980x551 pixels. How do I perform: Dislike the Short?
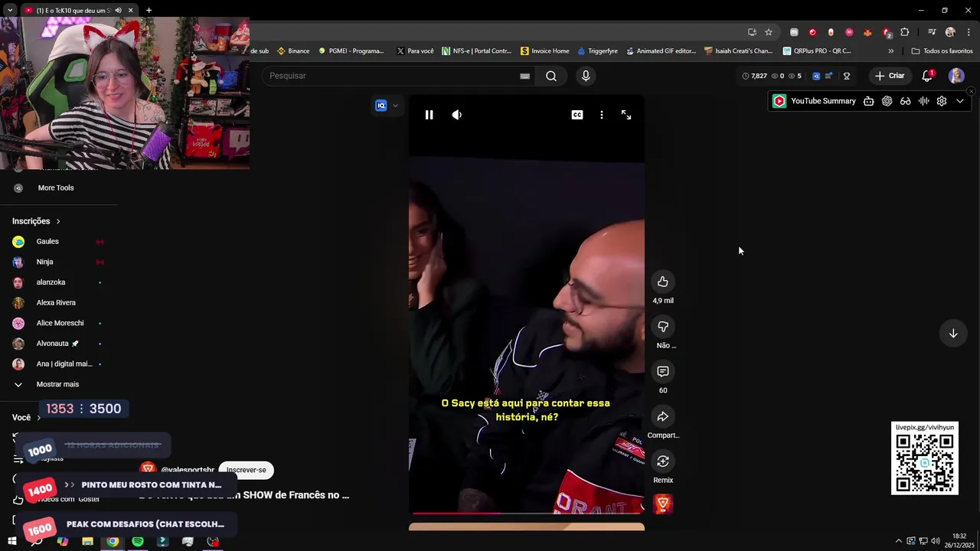click(663, 327)
